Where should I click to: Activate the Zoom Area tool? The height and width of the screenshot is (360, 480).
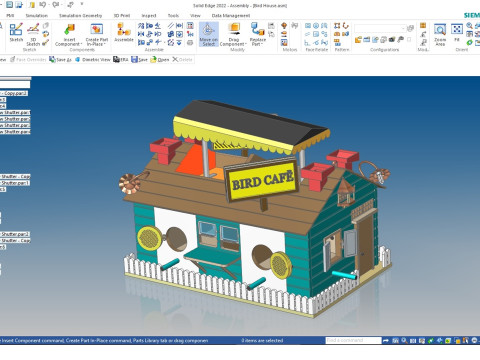pyautogui.click(x=440, y=34)
